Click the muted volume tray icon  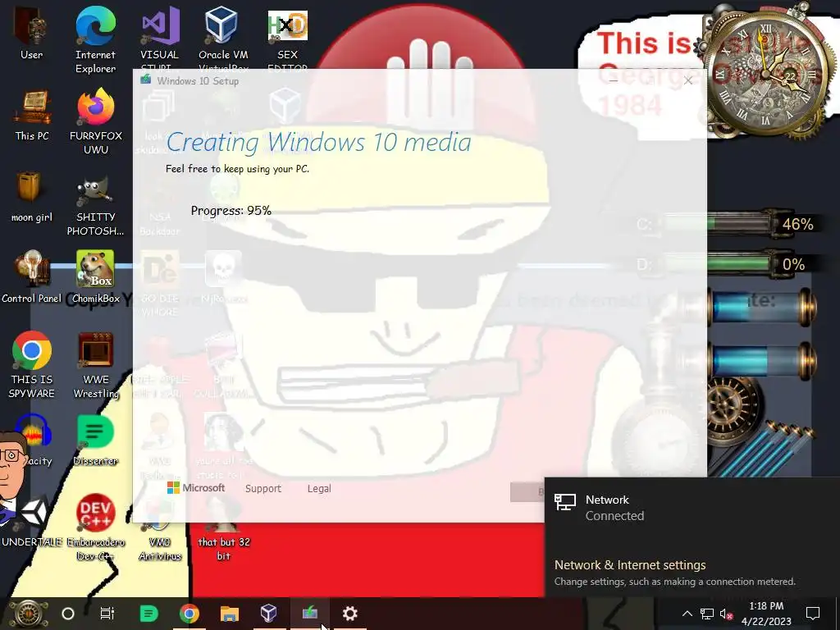click(x=726, y=614)
